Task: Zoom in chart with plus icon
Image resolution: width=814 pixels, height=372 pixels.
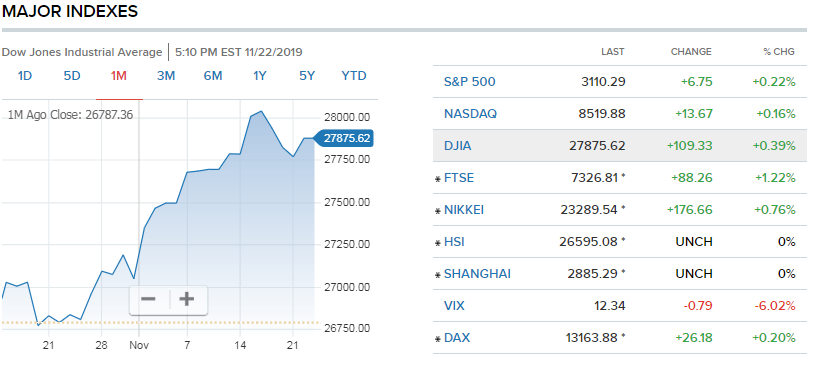Action: (187, 299)
